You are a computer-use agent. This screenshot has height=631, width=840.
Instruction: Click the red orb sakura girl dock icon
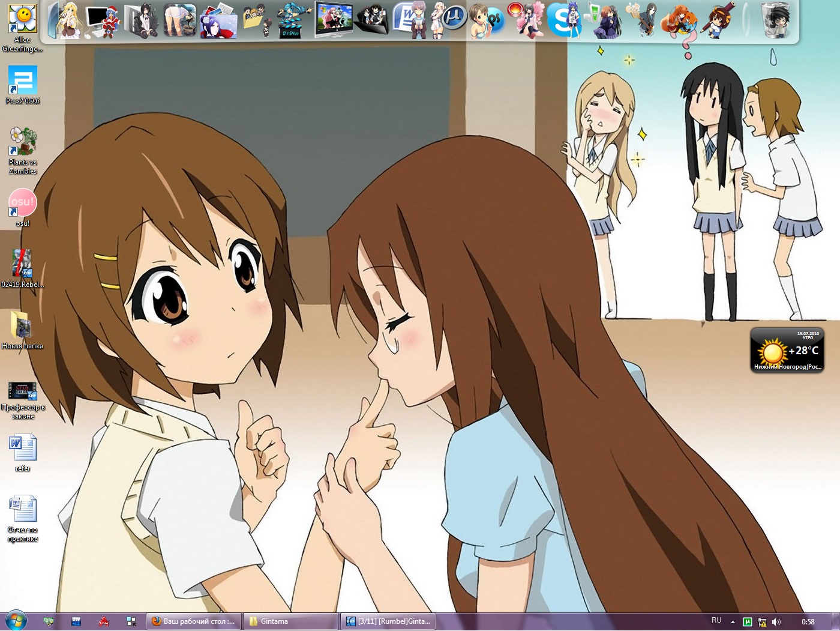coord(525,20)
